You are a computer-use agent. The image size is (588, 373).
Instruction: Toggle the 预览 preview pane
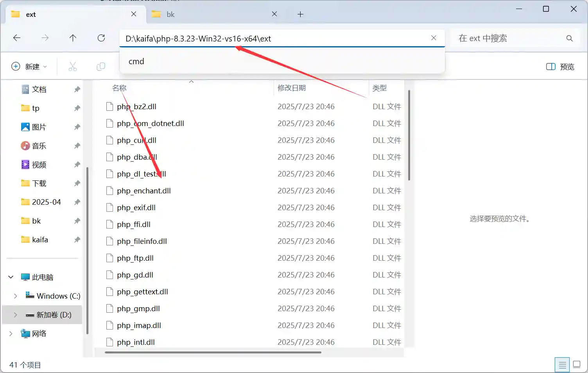pyautogui.click(x=559, y=66)
